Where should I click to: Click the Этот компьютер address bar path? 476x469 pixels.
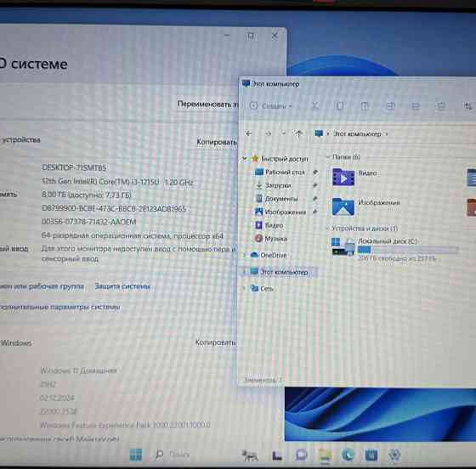(357, 133)
